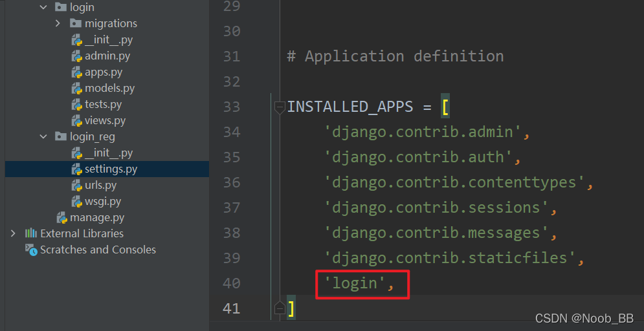
Task: Click line number 31 in the gutter
Action: click(x=232, y=56)
